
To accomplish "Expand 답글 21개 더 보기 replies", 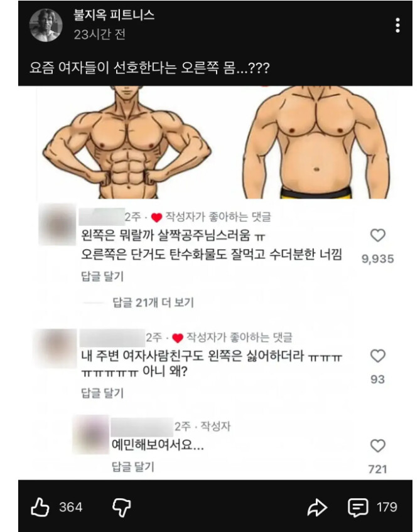I will [x=153, y=302].
